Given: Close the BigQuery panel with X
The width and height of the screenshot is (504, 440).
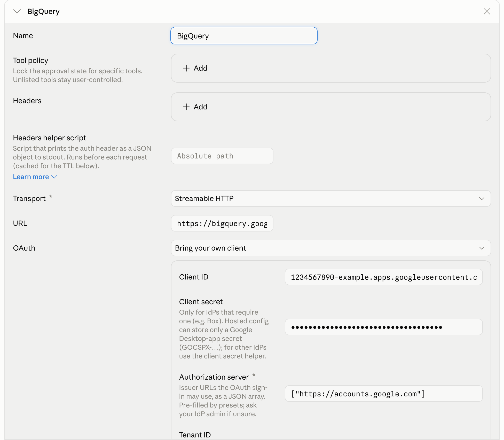Looking at the screenshot, I should point(487,11).
